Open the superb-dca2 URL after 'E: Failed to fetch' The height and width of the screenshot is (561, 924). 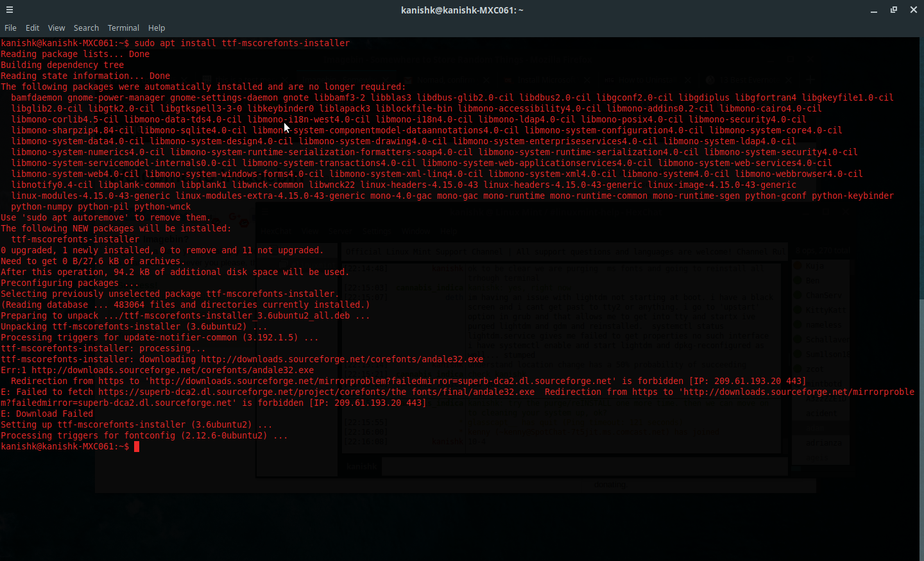(x=316, y=392)
